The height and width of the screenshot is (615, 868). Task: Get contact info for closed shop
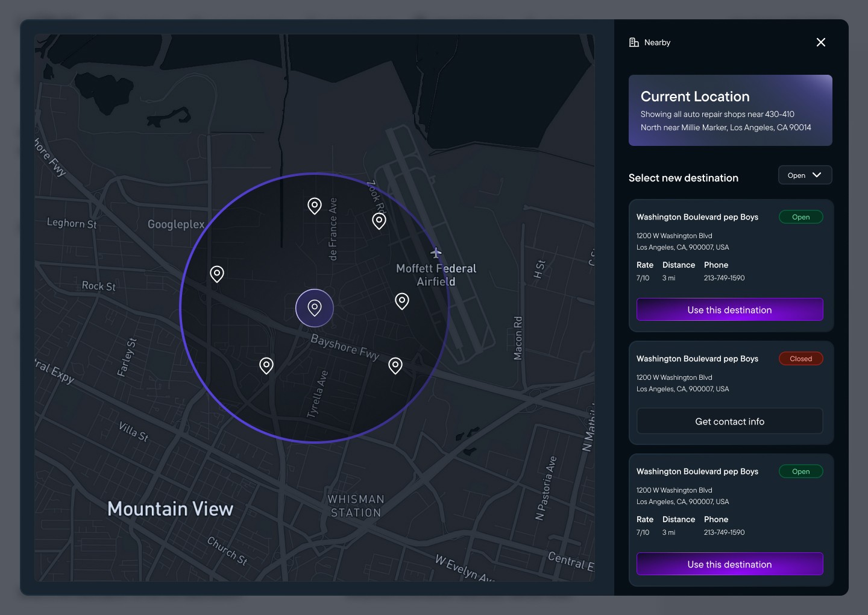click(x=730, y=421)
